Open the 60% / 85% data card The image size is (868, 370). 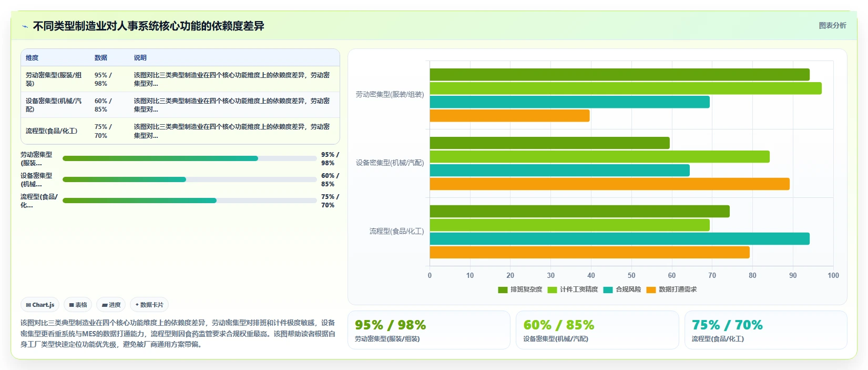coord(597,330)
